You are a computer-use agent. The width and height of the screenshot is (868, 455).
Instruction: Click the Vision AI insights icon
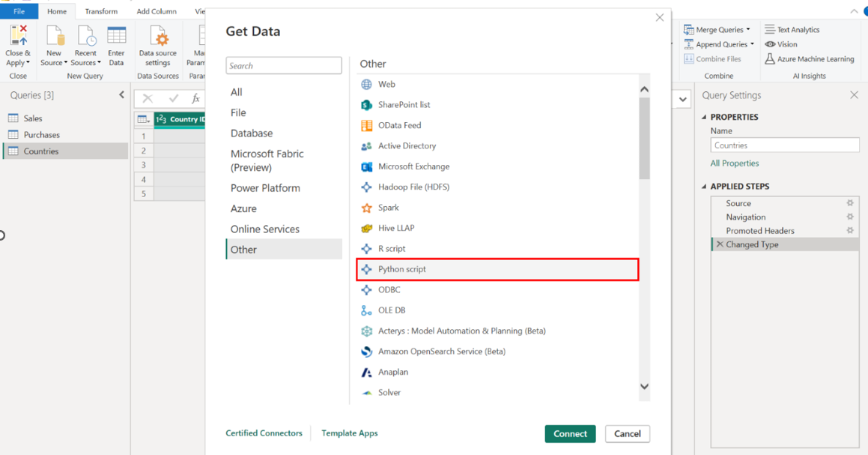770,44
